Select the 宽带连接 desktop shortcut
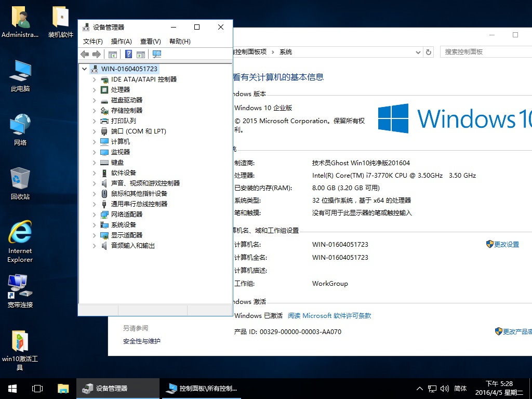The image size is (532, 399). [x=20, y=291]
